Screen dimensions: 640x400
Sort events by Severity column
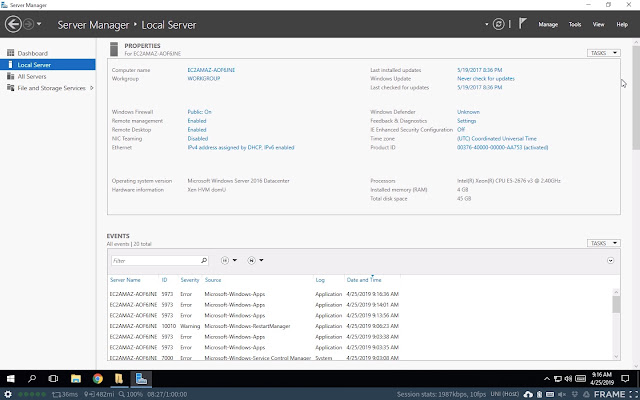tap(190, 280)
